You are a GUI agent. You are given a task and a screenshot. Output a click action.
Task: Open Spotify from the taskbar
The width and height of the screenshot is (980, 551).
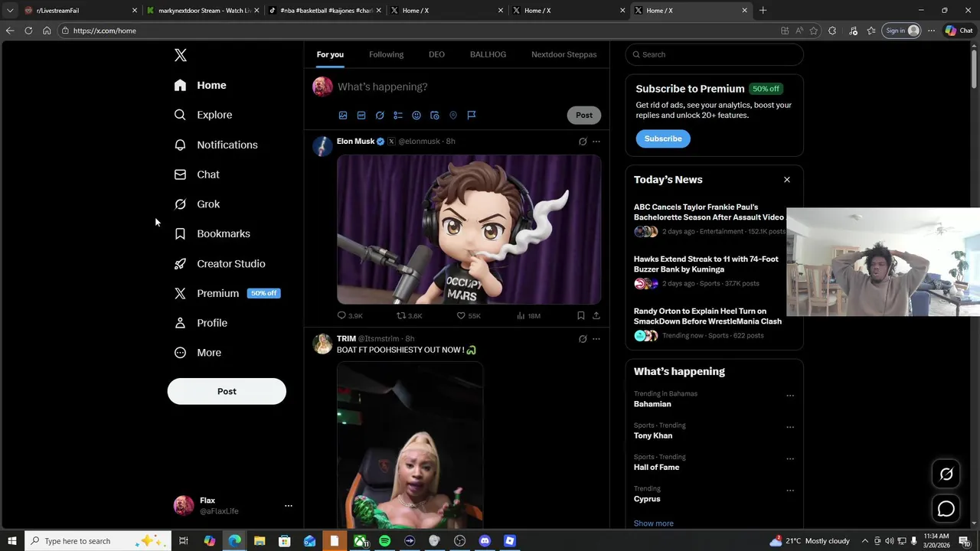(384, 541)
